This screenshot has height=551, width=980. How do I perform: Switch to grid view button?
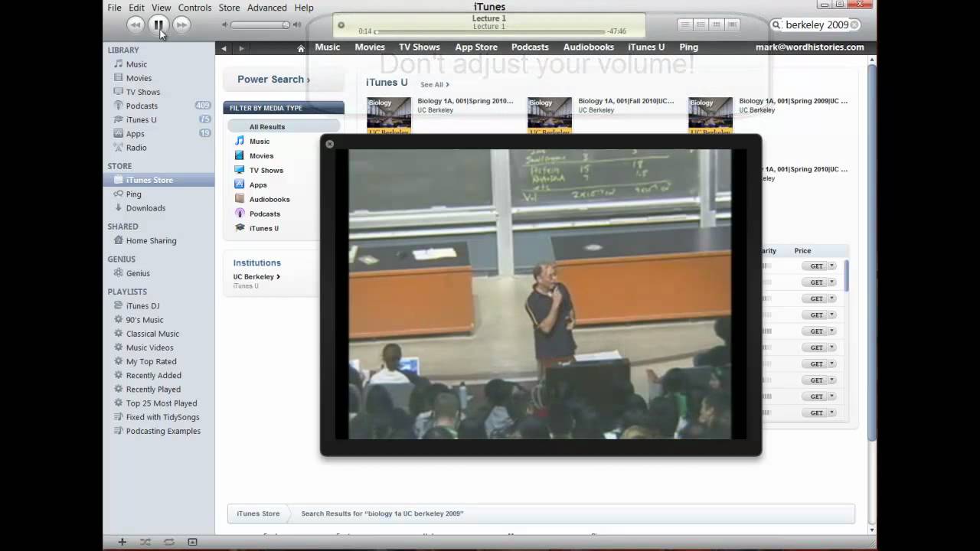click(717, 25)
